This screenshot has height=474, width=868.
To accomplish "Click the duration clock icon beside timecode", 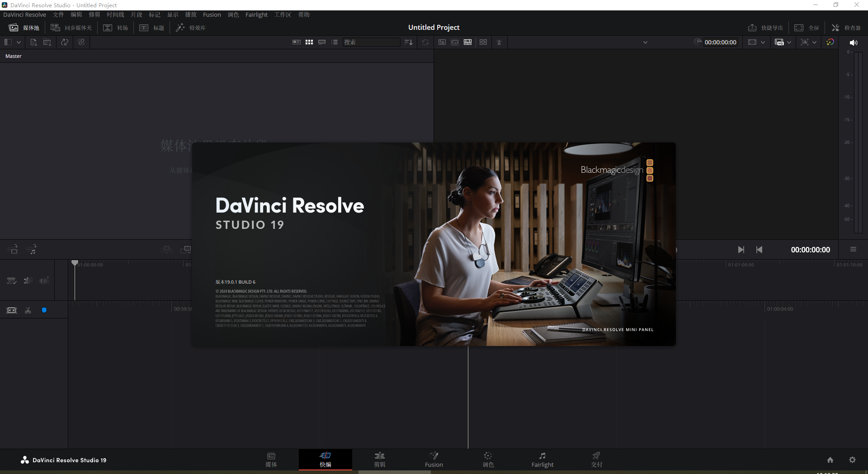I will click(698, 42).
